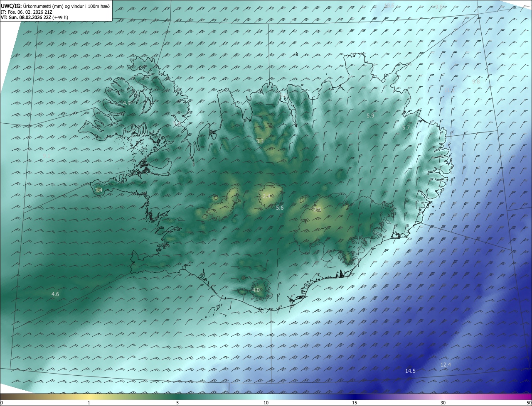The width and height of the screenshot is (532, 406).
Task: Click the 14.5 value in the southeast ocean
Action: pos(410,371)
